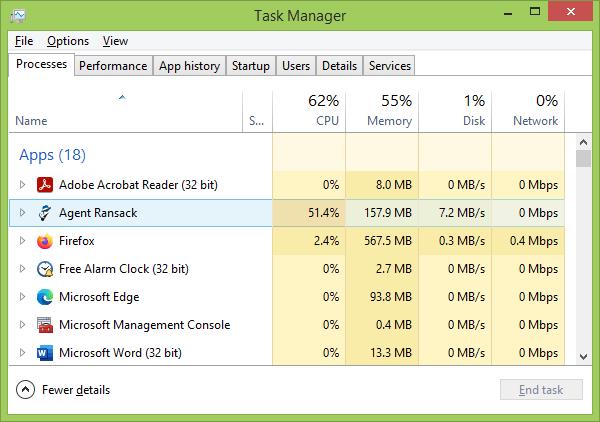The image size is (600, 422).
Task: Select the Firefox row name
Action: [77, 241]
